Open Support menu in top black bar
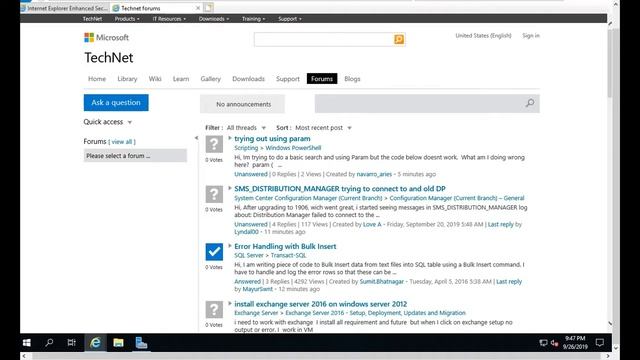The width and height of the screenshot is (640, 360). (290, 19)
